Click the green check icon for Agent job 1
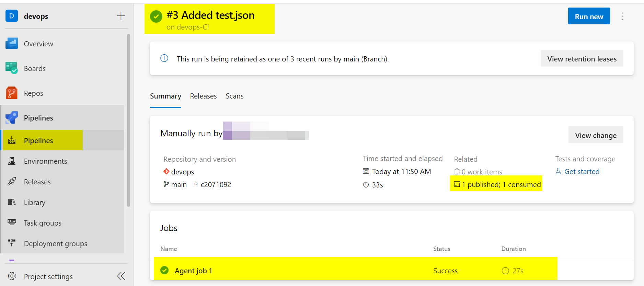 coord(164,271)
